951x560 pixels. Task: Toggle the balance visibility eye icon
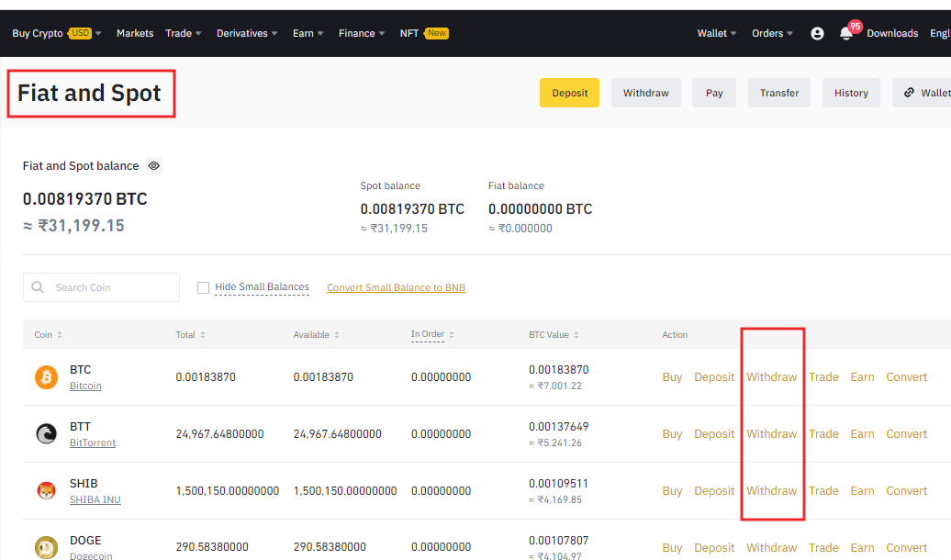coord(154,166)
